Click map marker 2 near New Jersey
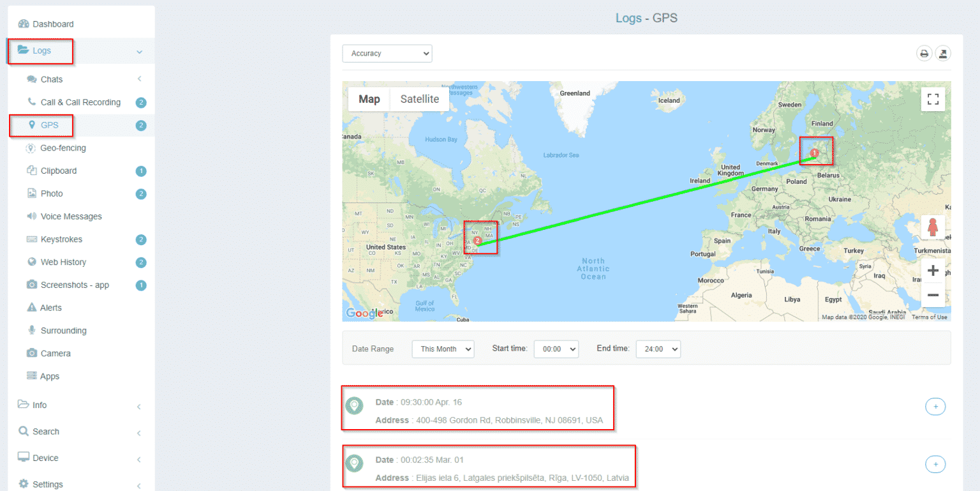 pos(477,241)
